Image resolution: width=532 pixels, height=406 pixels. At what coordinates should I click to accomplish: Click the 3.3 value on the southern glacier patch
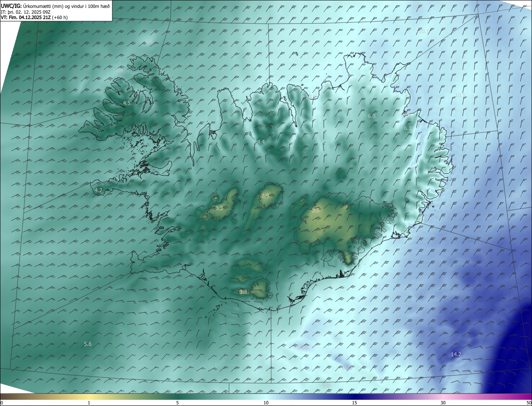click(x=243, y=292)
